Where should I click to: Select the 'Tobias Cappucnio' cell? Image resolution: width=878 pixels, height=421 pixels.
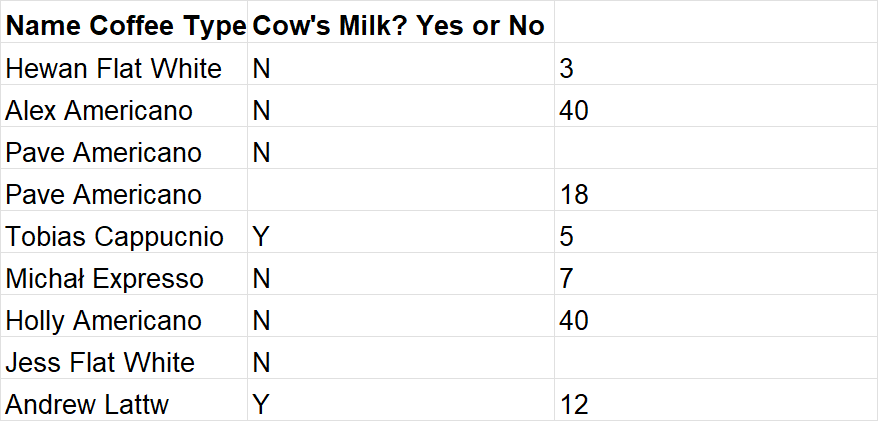pyautogui.click(x=115, y=237)
